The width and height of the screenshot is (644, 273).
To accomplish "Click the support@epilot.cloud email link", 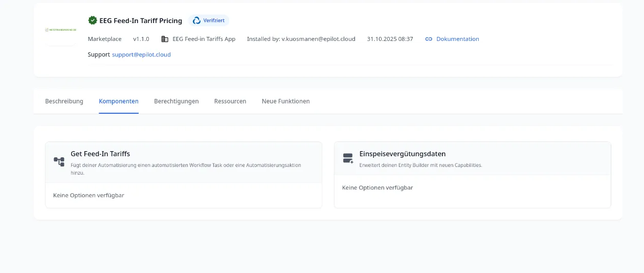I will pyautogui.click(x=141, y=54).
